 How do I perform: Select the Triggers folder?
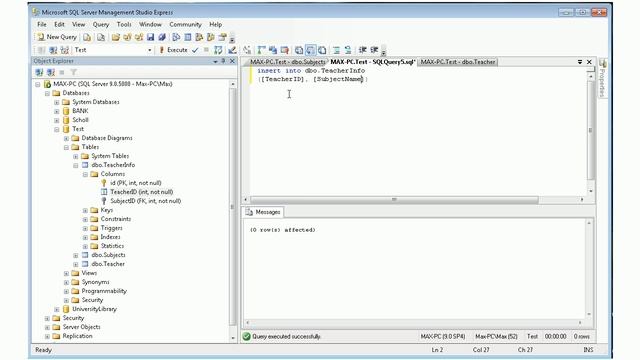click(111, 228)
